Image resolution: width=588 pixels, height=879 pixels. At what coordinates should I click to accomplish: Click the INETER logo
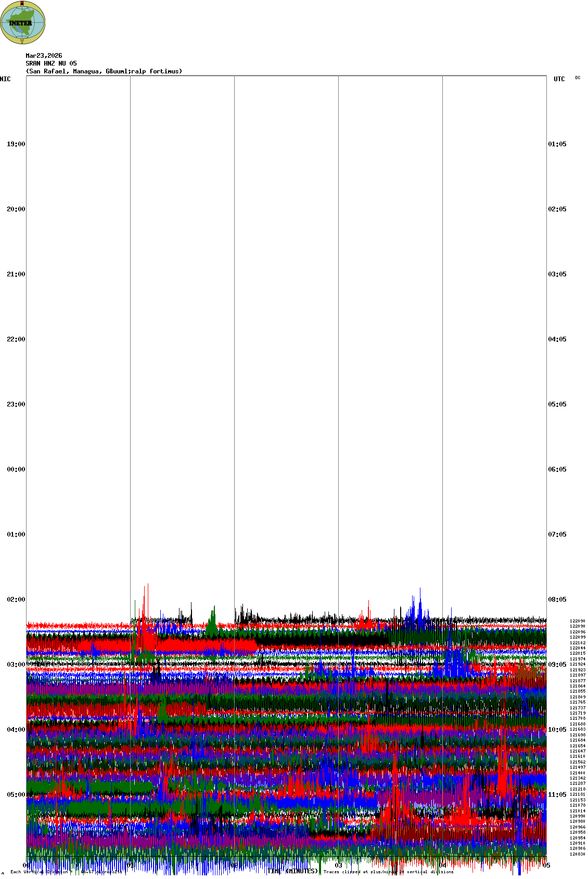23,22
